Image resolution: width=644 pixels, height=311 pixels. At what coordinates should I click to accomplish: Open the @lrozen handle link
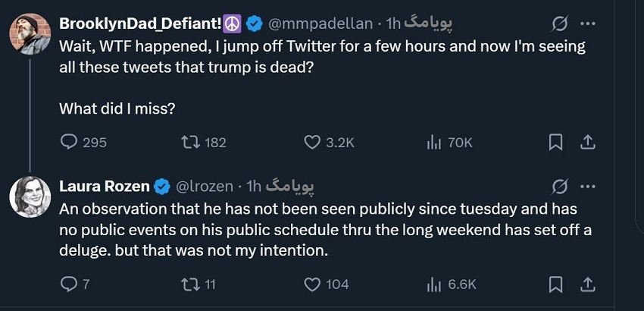click(207, 186)
